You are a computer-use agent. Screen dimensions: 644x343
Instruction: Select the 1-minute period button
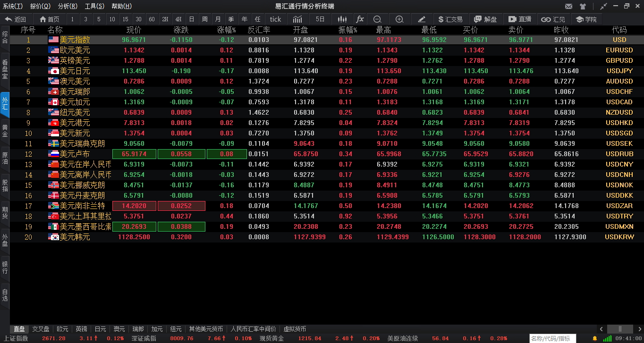72,19
